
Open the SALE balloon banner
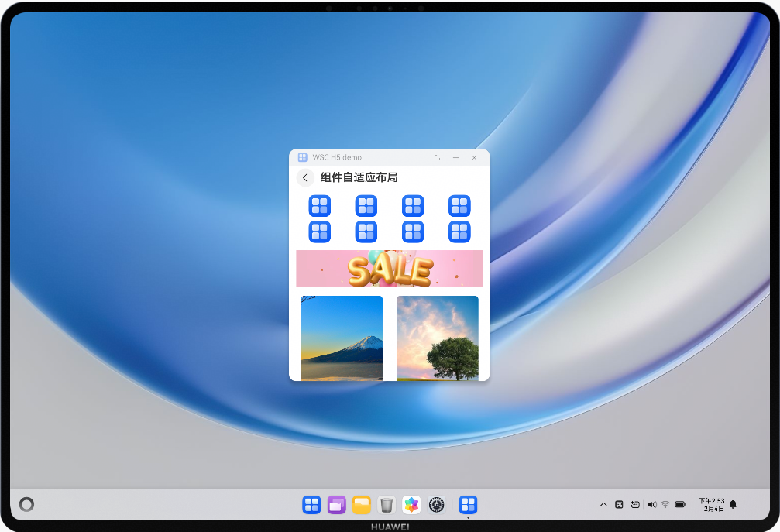point(389,269)
